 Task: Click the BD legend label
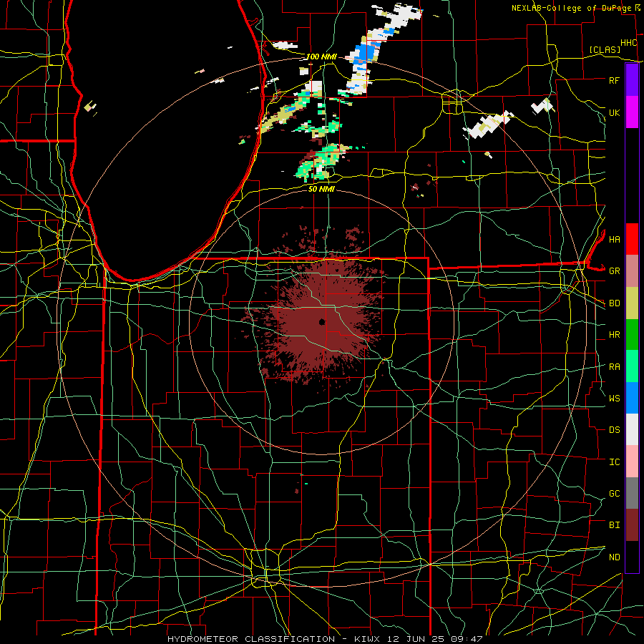click(x=614, y=303)
